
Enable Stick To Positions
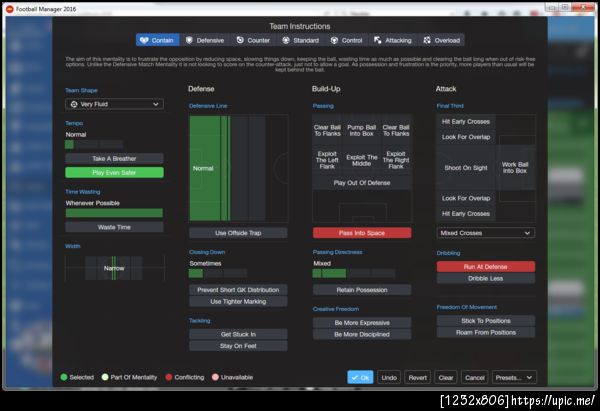click(486, 321)
